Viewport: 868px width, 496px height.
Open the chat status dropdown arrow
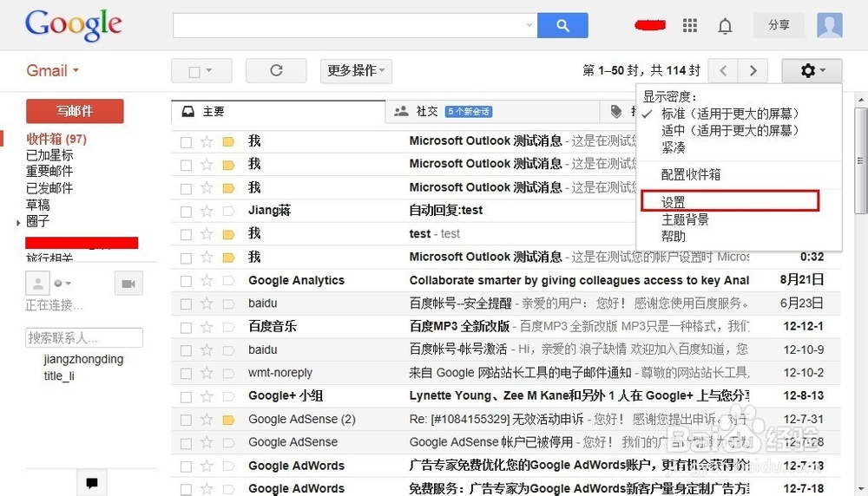[68, 284]
